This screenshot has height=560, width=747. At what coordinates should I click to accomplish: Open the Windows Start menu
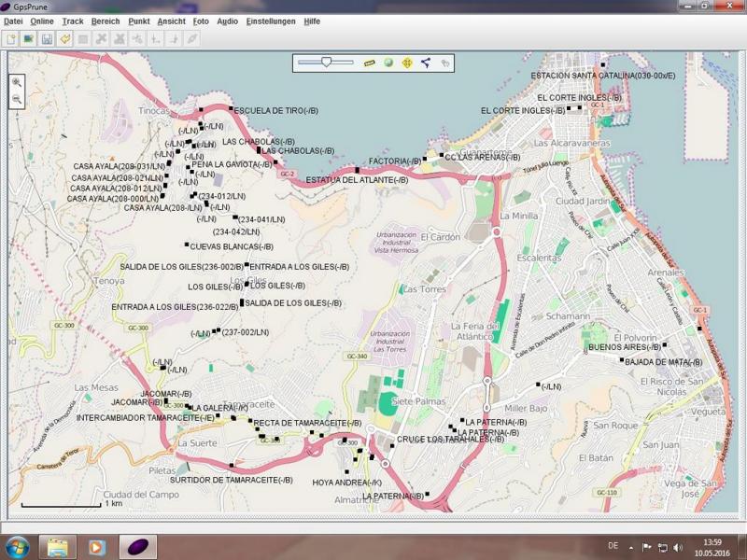click(17, 546)
